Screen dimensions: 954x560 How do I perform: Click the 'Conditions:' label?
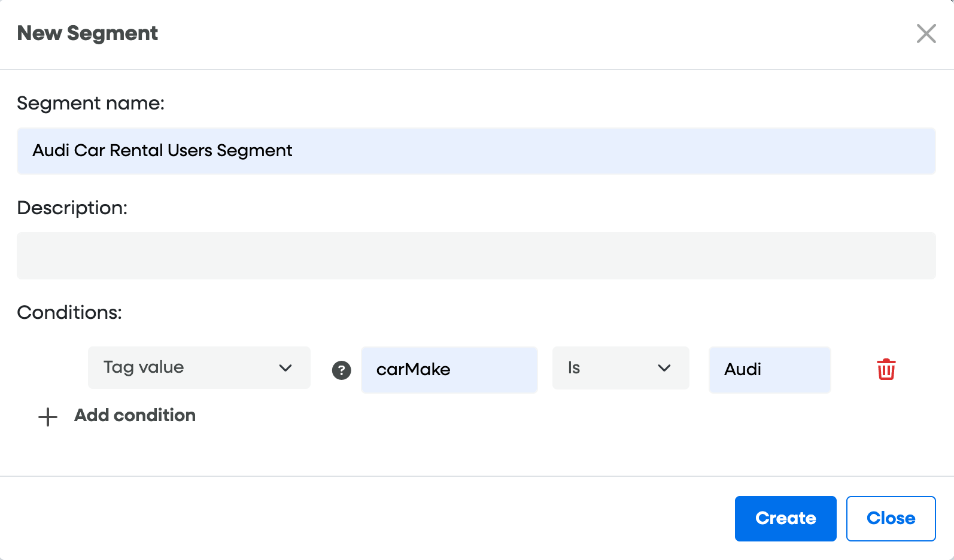click(x=69, y=312)
